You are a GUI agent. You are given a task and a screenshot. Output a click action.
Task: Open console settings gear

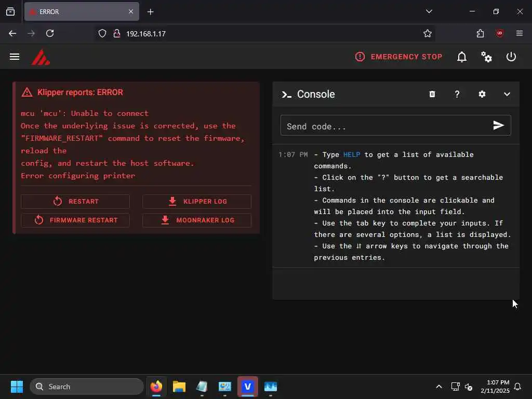[x=482, y=94]
